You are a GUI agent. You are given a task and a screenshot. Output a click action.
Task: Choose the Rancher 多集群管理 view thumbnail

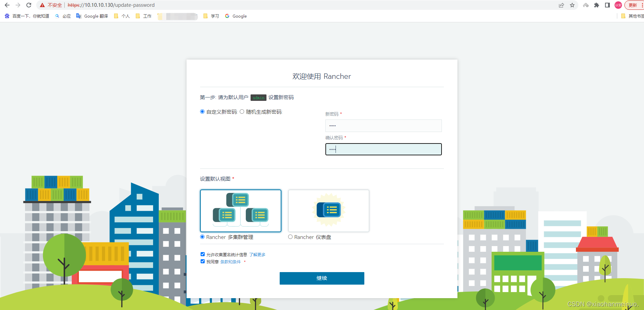pos(241,211)
